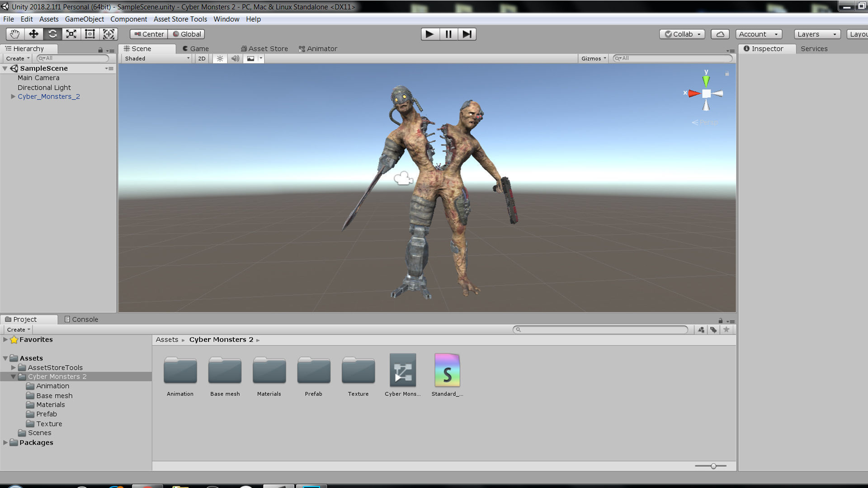
Task: Open the Gizmos dropdown
Action: [x=594, y=58]
